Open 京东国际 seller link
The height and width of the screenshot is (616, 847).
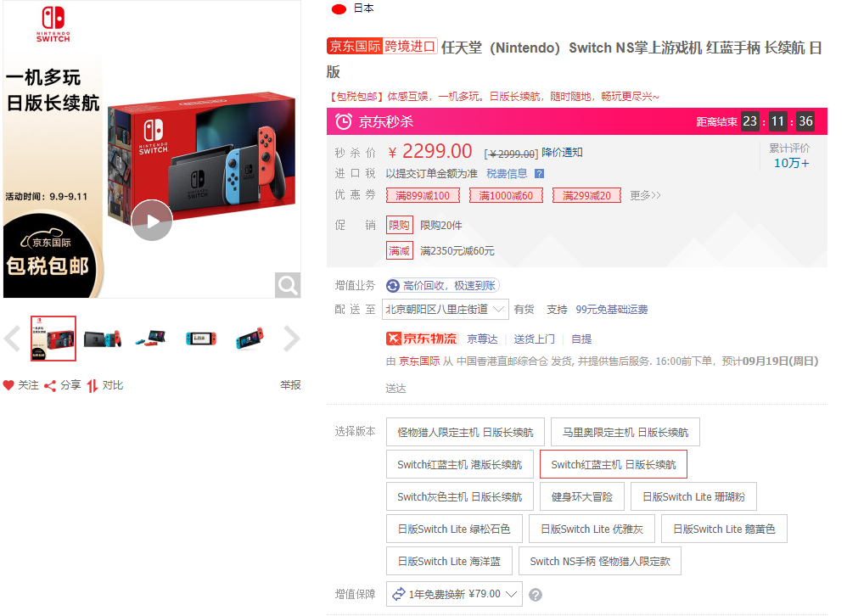419,361
